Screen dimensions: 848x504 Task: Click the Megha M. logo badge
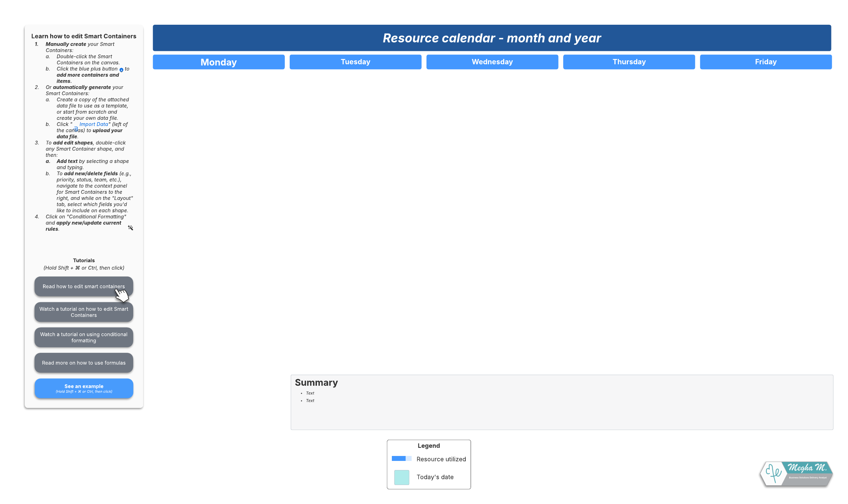pyautogui.click(x=796, y=474)
